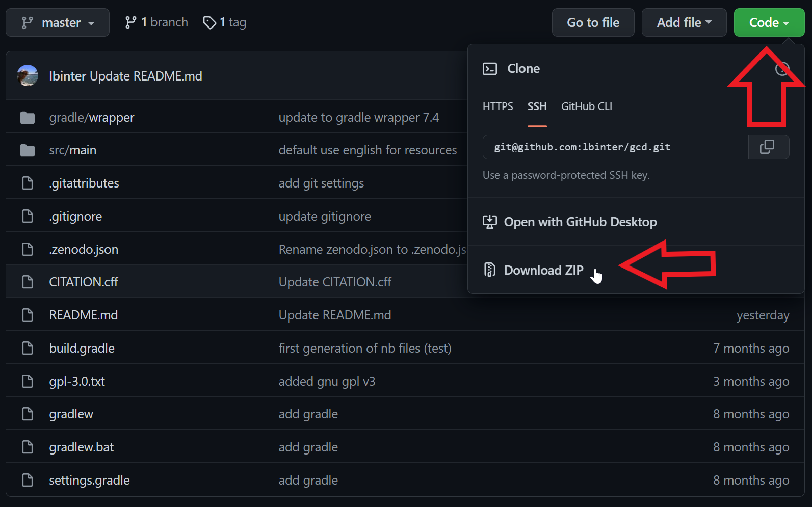
Task: Open the 'Rename zenodo.json' commit message
Action: tap(373, 249)
